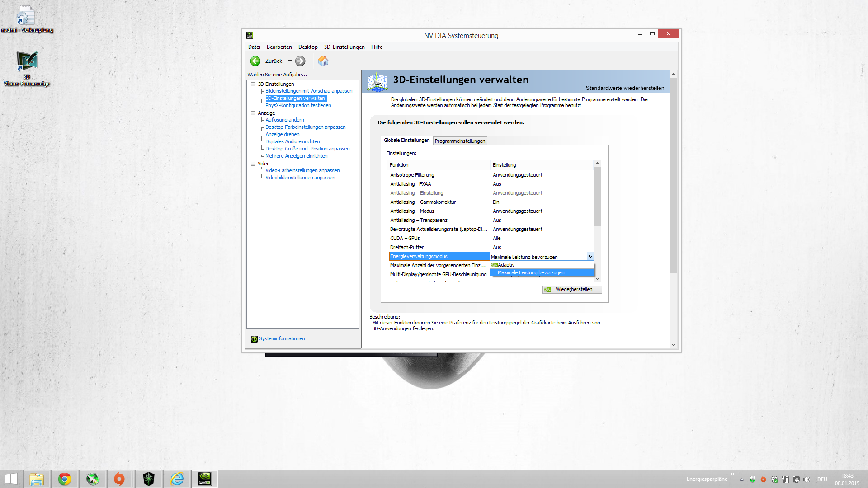The width and height of the screenshot is (868, 488).
Task: Click the Home icon in the toolbar
Action: pyautogui.click(x=323, y=61)
